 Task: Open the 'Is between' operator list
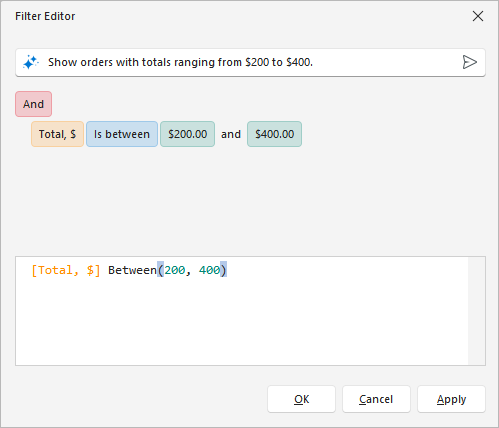[x=122, y=134]
